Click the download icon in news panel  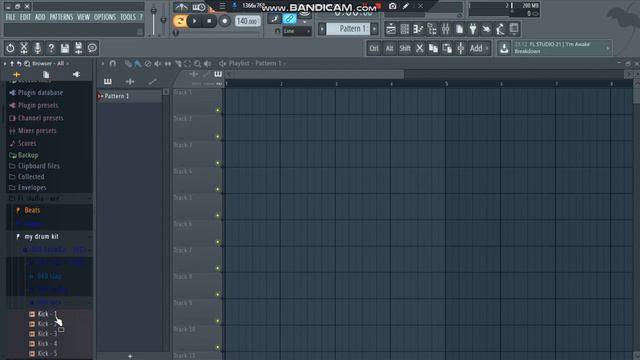click(x=504, y=49)
